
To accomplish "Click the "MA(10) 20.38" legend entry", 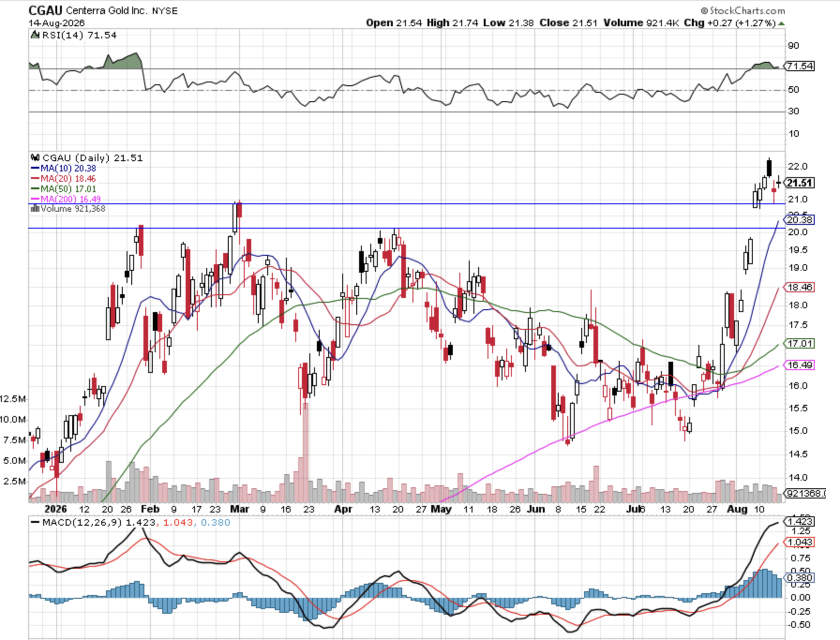I will click(68, 168).
